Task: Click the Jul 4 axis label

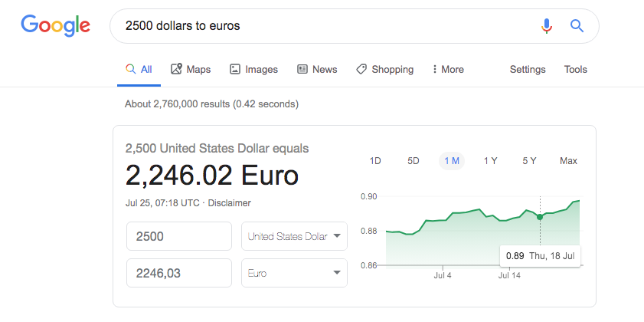Action: pyautogui.click(x=443, y=275)
